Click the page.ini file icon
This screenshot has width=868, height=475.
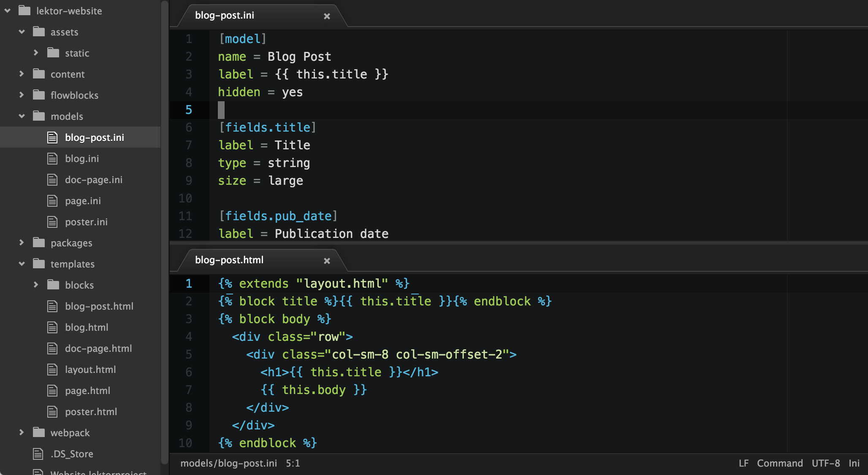coord(52,201)
